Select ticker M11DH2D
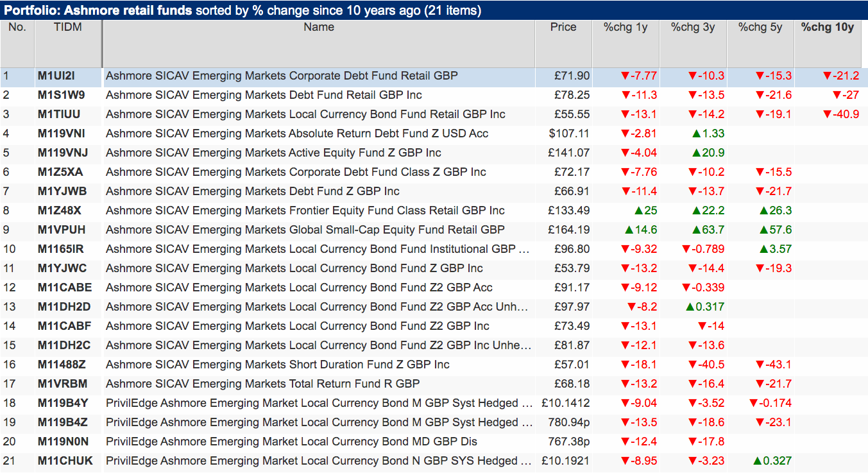Viewport: 868px width, 473px height. coord(64,307)
